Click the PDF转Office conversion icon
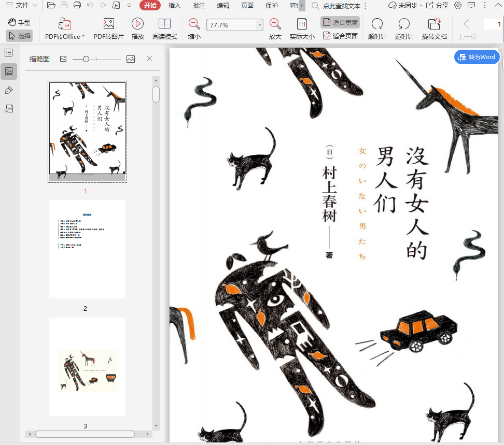 pyautogui.click(x=65, y=24)
